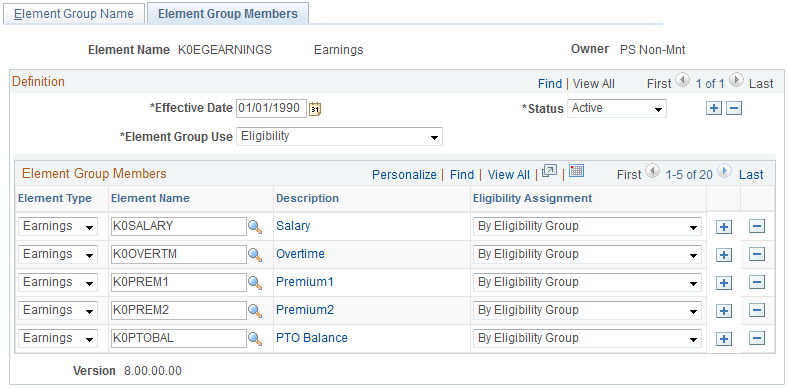Click the K0PTOBAL element name field
The width and height of the screenshot is (788, 388).
(178, 338)
